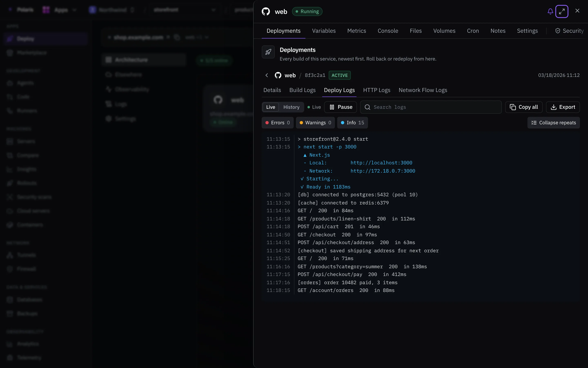Toggle Collapse repeats option

tap(553, 123)
